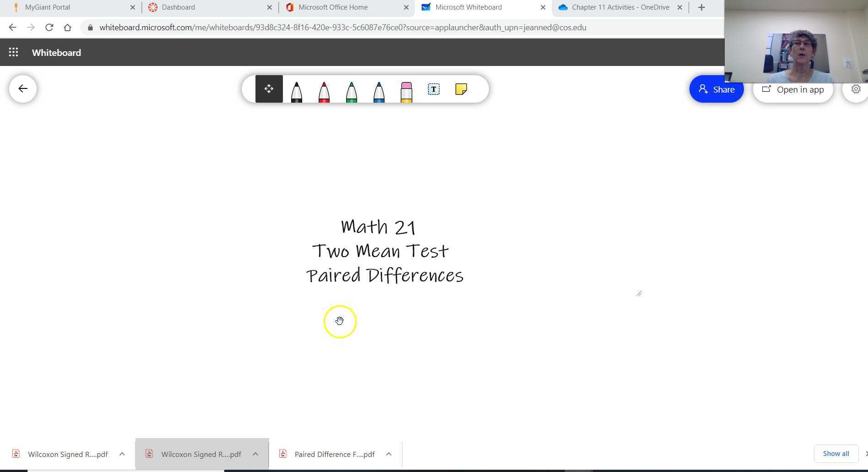This screenshot has height=472, width=868.
Task: Expand options for the leftmost Wilcoxon download
Action: coord(122,454)
